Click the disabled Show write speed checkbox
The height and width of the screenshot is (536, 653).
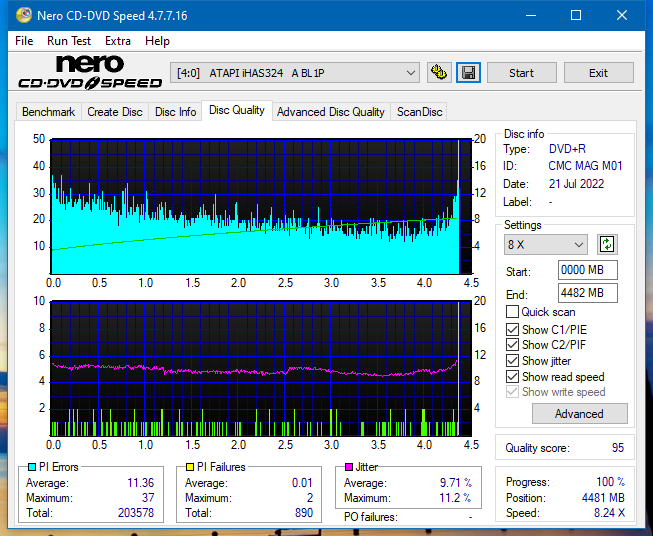[x=512, y=392]
